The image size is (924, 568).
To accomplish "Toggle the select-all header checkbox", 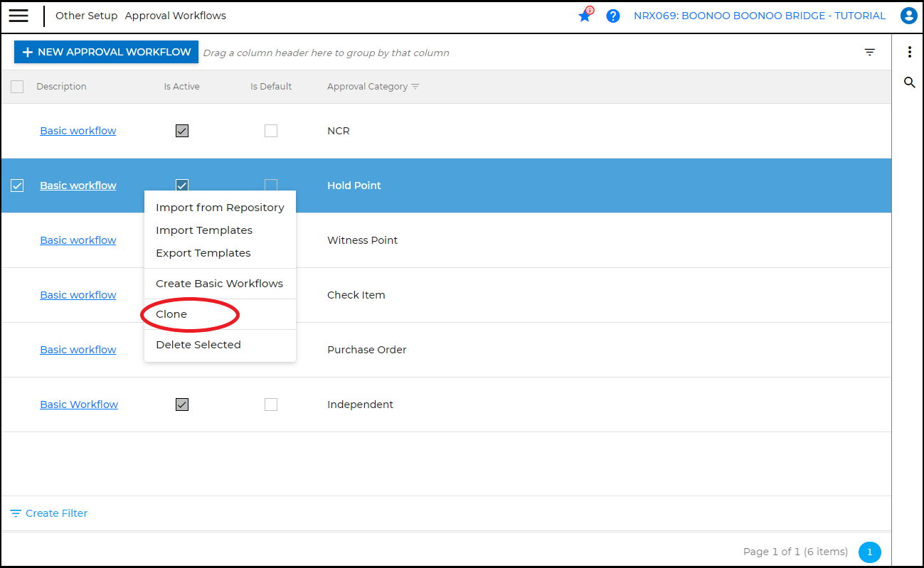I will tap(17, 87).
